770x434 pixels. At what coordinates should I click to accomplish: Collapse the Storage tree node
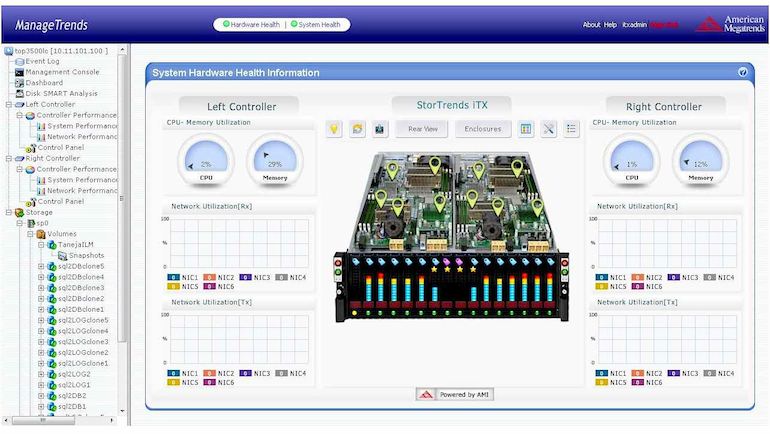pyautogui.click(x=7, y=212)
